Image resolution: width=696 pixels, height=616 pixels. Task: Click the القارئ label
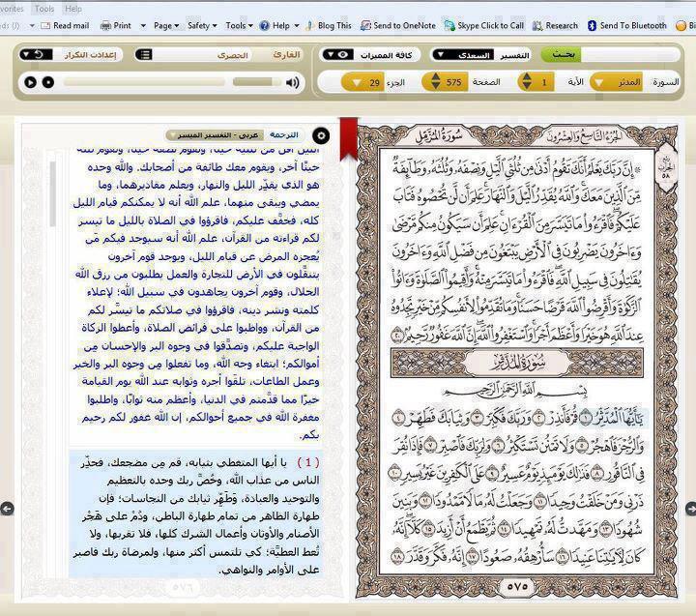point(286,54)
